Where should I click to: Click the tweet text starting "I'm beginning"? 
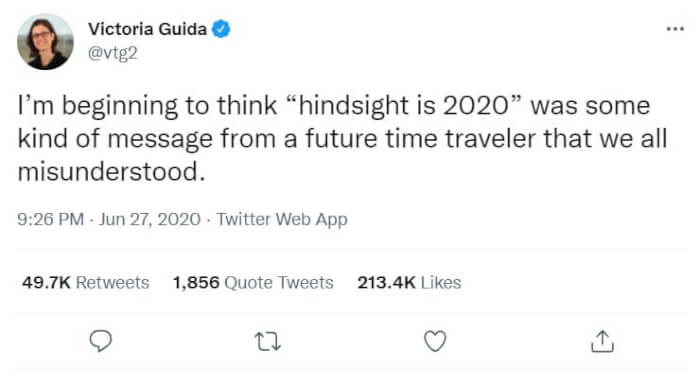[x=342, y=139]
